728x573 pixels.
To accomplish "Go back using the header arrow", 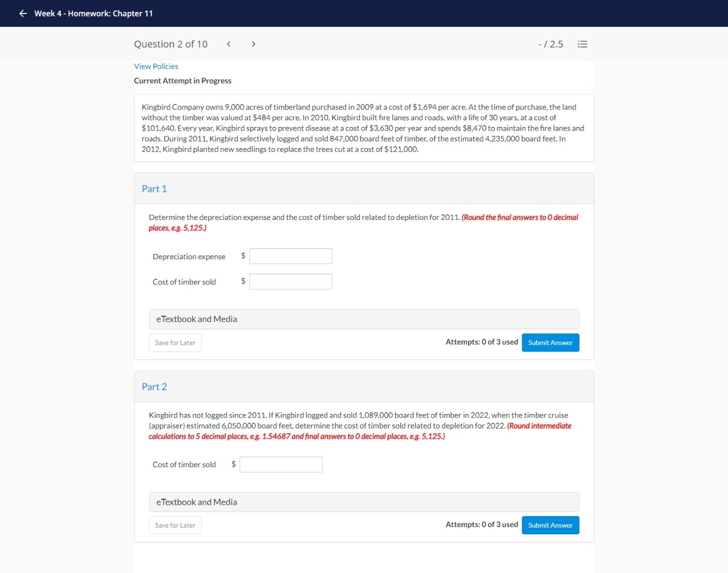I will click(x=23, y=13).
